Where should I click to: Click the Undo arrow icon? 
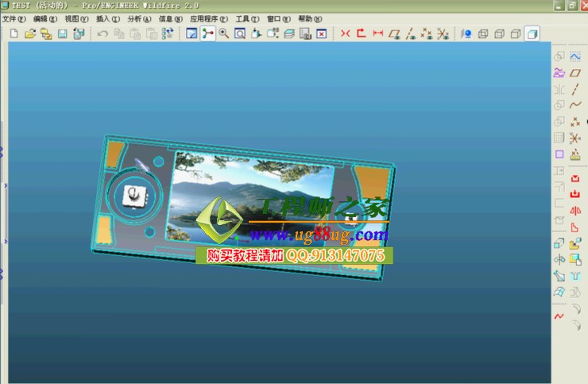102,34
